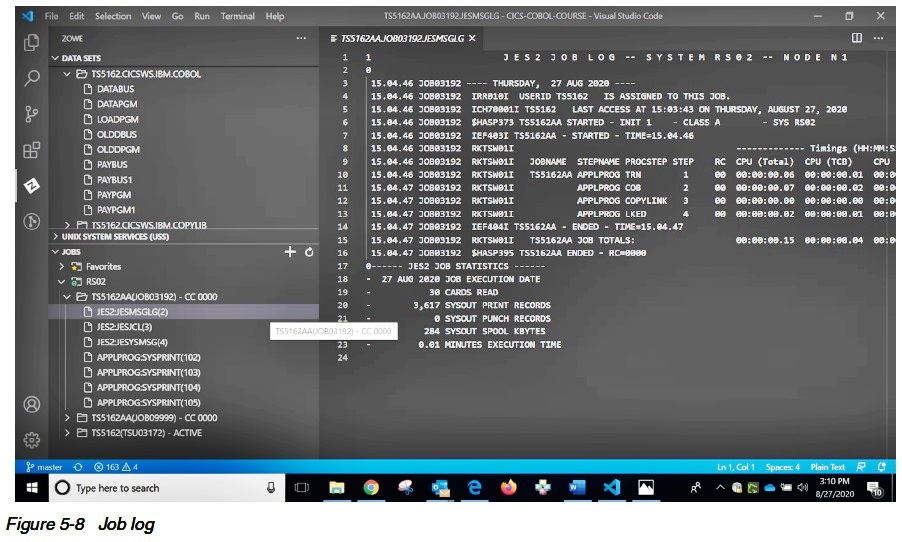Open the Terminal menu
Viewport: 902px width, 542px height.
coord(237,16)
